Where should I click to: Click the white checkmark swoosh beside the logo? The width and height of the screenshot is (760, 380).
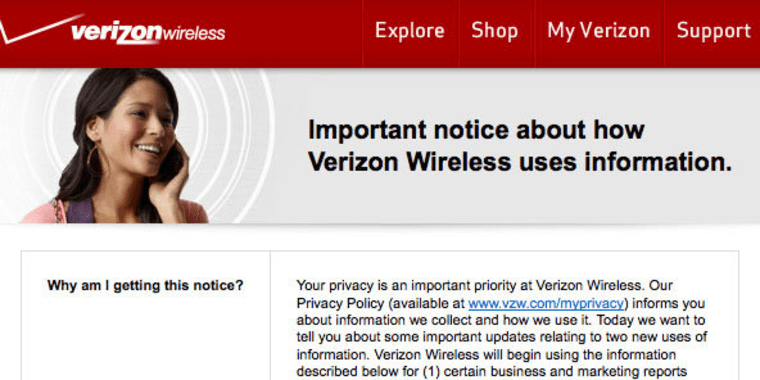(39, 29)
